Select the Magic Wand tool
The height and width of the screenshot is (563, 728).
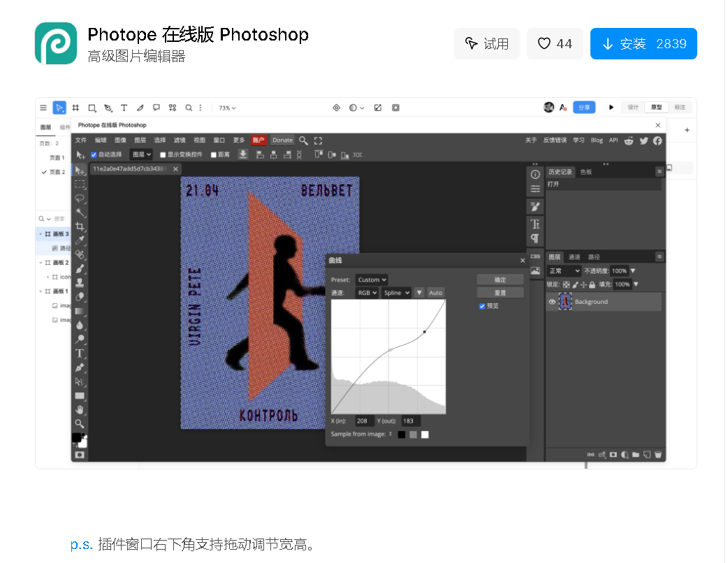point(80,213)
